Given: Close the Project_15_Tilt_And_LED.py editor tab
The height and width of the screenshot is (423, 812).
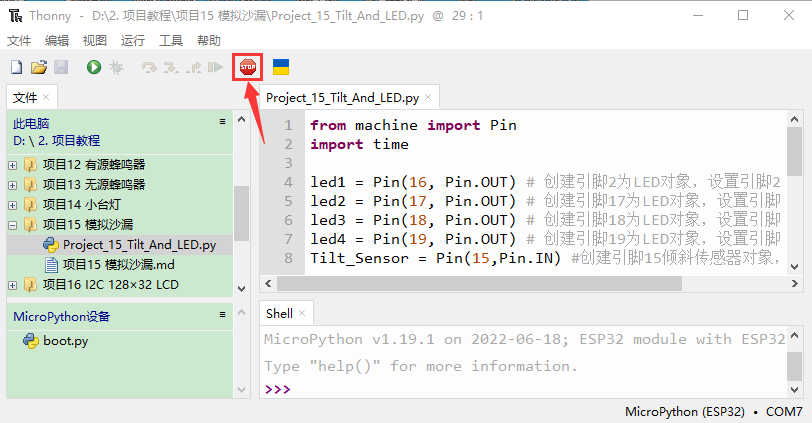Looking at the screenshot, I should (428, 98).
